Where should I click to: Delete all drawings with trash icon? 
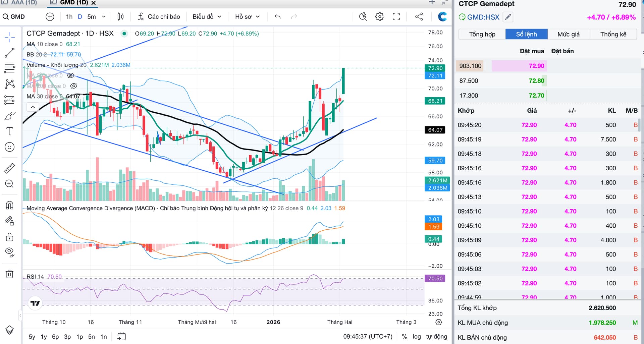[x=10, y=274]
